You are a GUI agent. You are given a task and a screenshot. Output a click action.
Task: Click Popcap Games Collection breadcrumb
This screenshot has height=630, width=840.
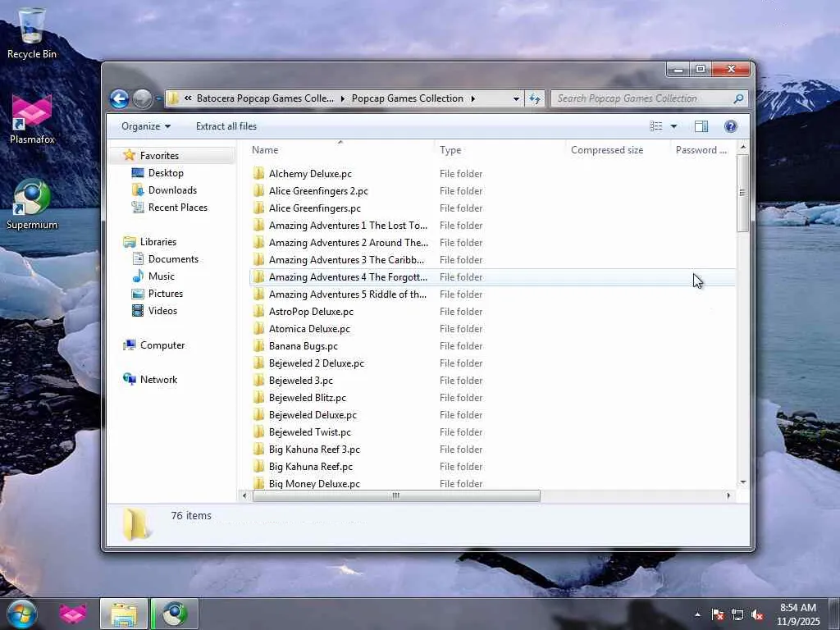coord(407,98)
